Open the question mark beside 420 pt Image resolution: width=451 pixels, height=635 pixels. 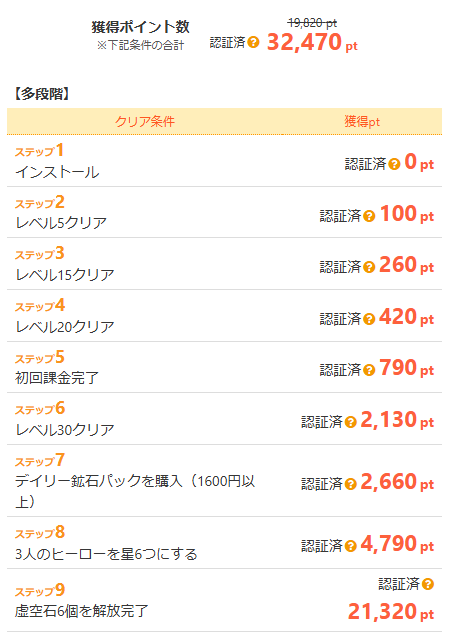click(x=369, y=319)
